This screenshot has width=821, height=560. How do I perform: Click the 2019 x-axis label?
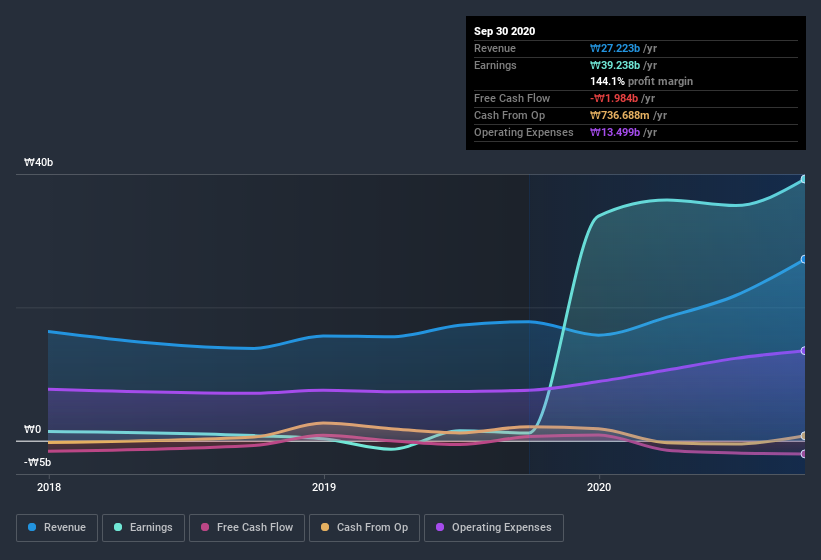(324, 487)
